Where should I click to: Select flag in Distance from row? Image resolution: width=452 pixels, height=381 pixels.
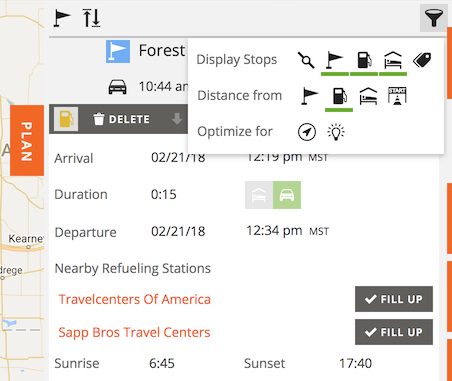pyautogui.click(x=310, y=96)
